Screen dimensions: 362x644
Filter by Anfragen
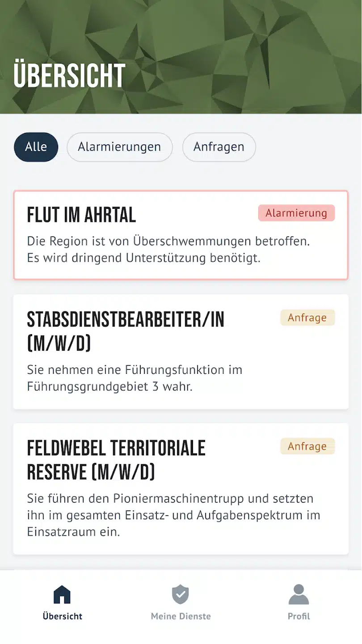click(x=219, y=147)
